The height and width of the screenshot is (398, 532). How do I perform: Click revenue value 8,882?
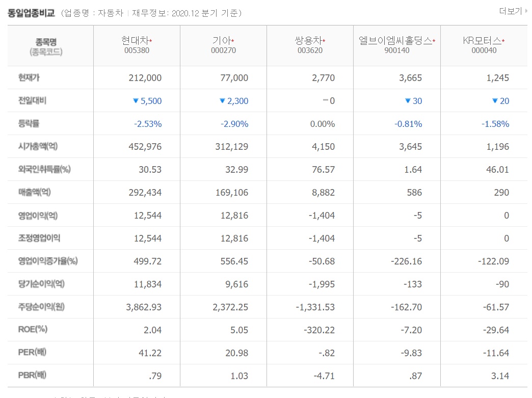[324, 193]
